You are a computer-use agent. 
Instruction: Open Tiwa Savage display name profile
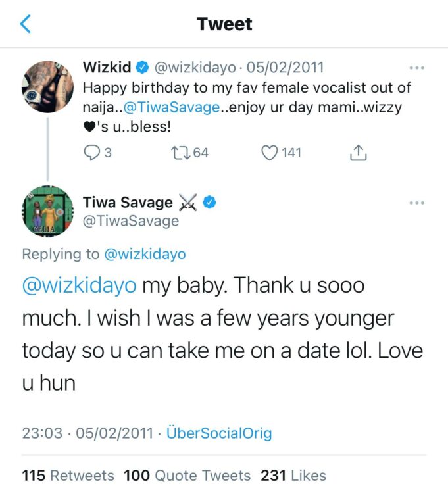[x=128, y=203]
